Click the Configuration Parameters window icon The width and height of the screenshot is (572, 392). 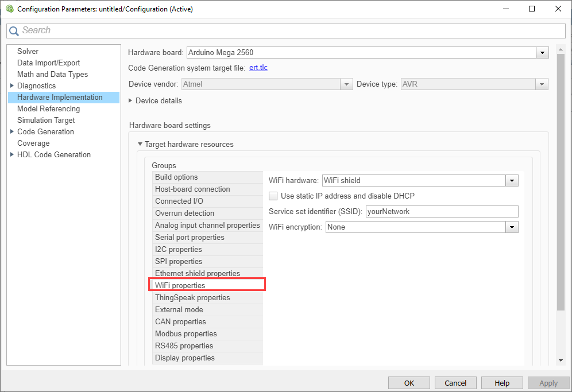(10, 9)
